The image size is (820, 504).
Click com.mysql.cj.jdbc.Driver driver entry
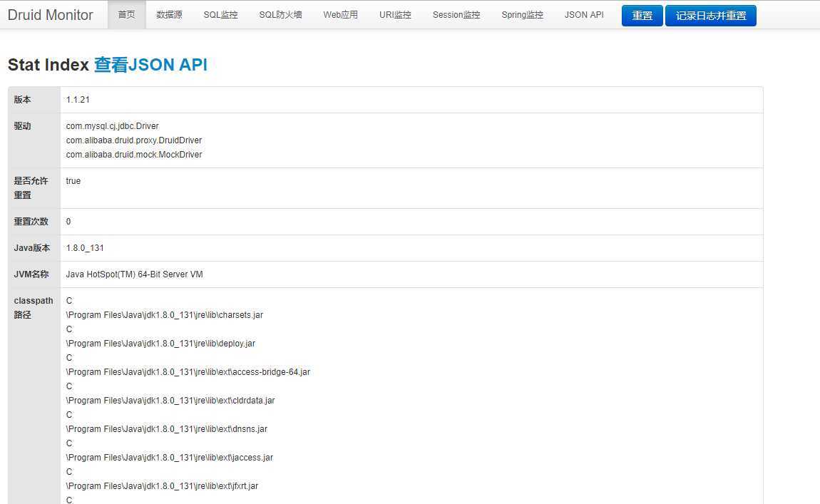pos(113,126)
